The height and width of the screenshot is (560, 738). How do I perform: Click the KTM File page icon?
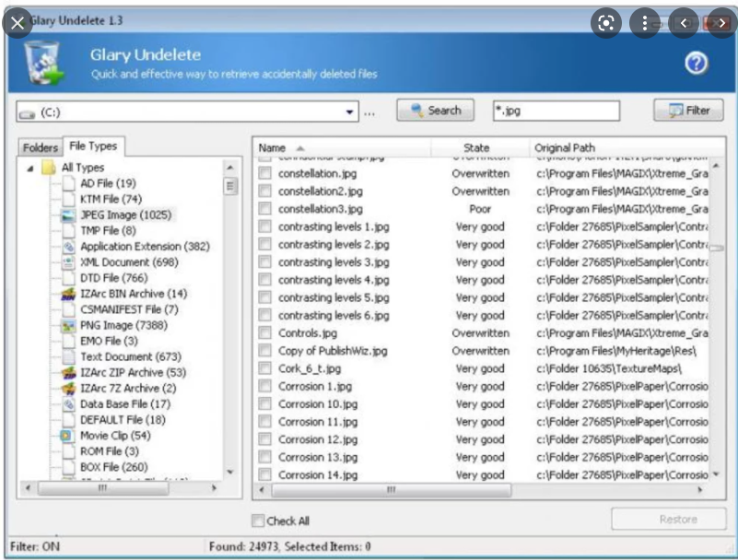tap(68, 200)
